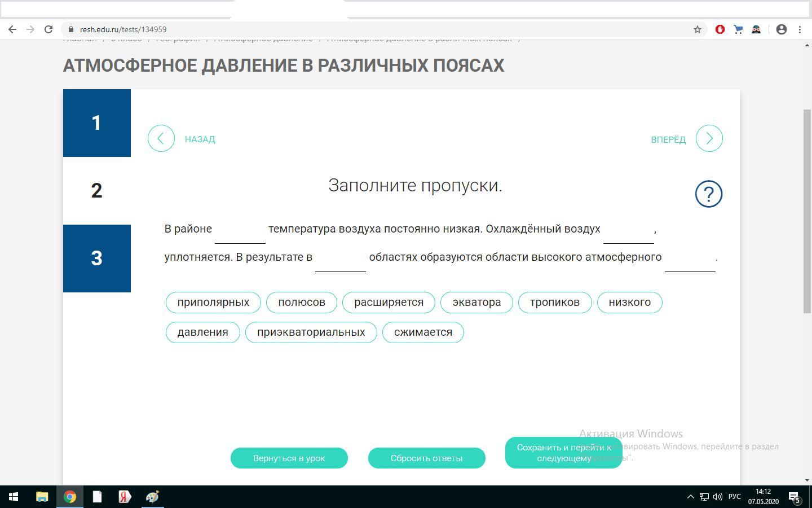Open the shopping cart extension icon
This screenshot has width=812, height=508.
click(738, 29)
